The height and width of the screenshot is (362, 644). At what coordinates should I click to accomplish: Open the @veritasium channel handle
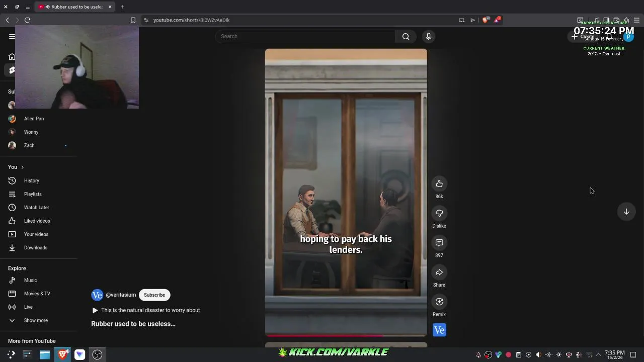(121, 295)
